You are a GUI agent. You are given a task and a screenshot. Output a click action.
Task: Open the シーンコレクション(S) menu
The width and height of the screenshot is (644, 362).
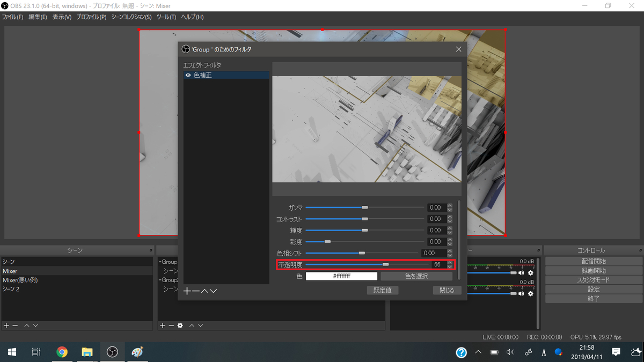[x=131, y=17]
